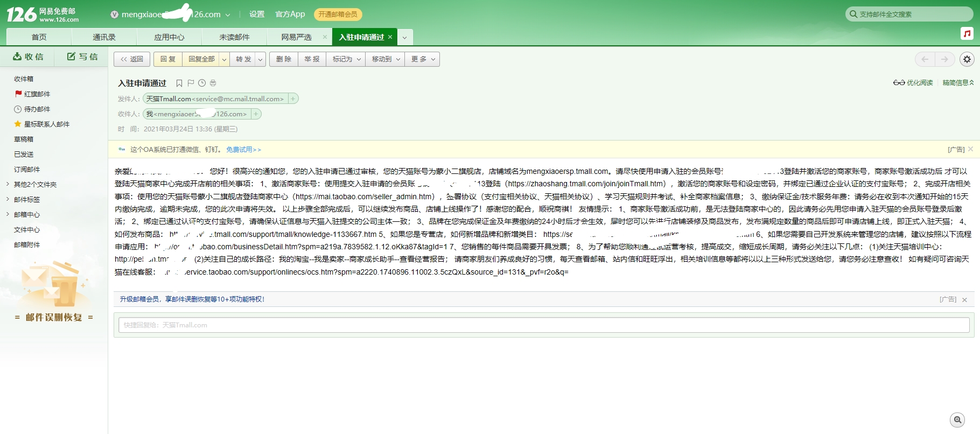Click 写信 to compose mail
Viewport: 980px width, 434px height.
82,57
